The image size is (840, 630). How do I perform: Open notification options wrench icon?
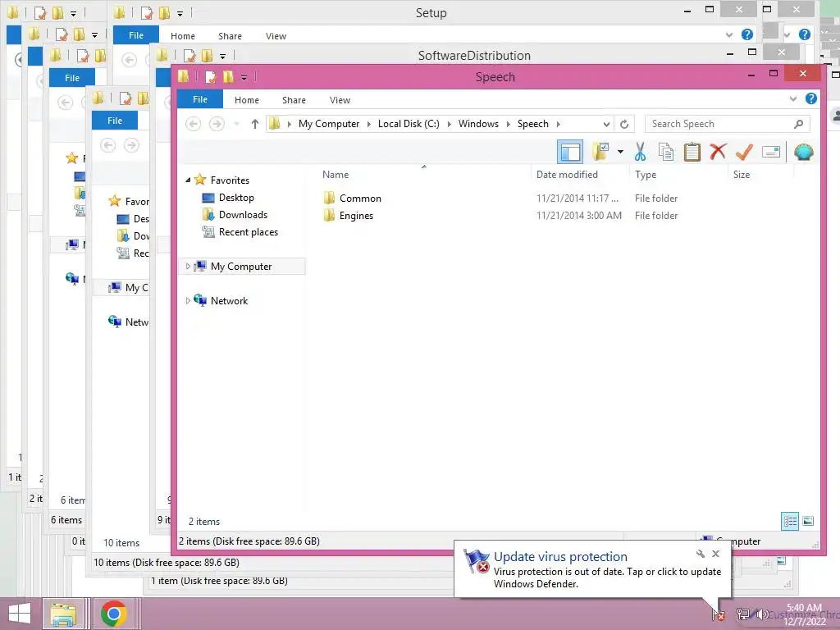pyautogui.click(x=701, y=554)
